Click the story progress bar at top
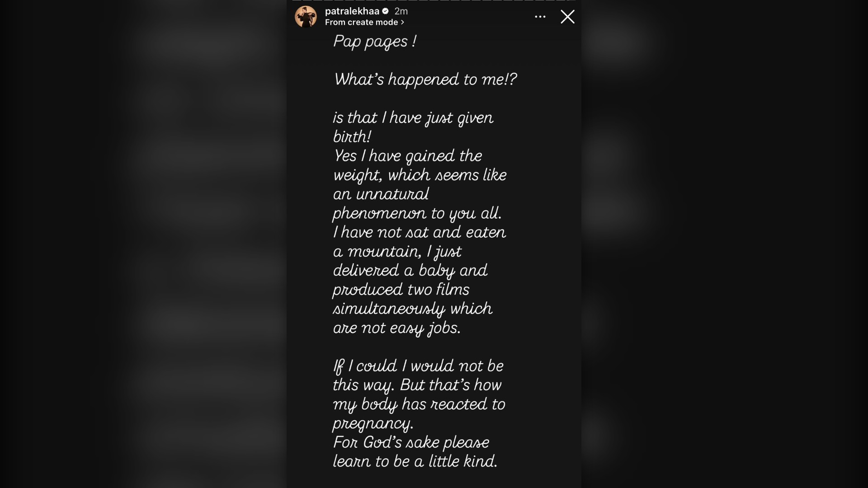868x488 pixels. point(434,1)
